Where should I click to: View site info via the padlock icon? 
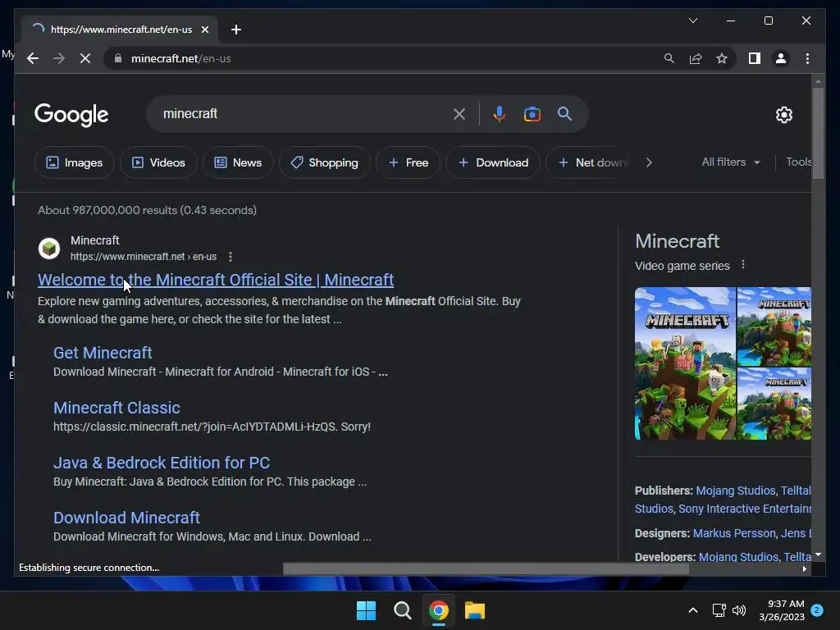[118, 58]
